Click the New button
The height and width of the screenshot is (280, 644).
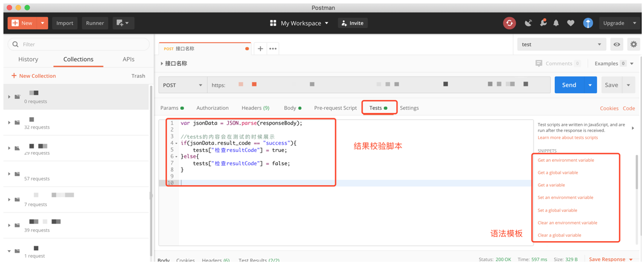coord(22,23)
